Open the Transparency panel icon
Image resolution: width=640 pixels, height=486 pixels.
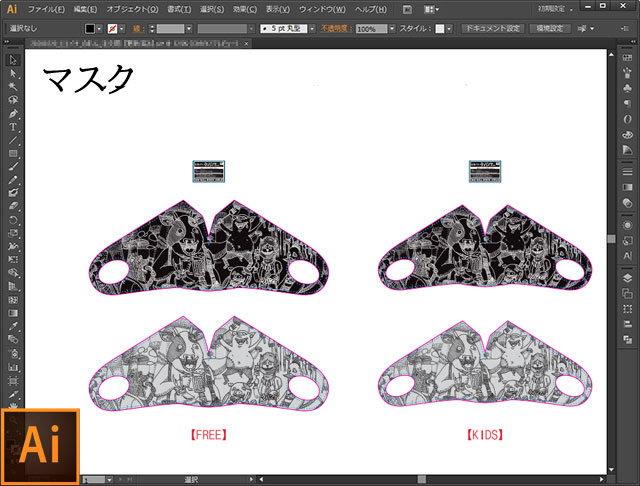click(x=627, y=203)
